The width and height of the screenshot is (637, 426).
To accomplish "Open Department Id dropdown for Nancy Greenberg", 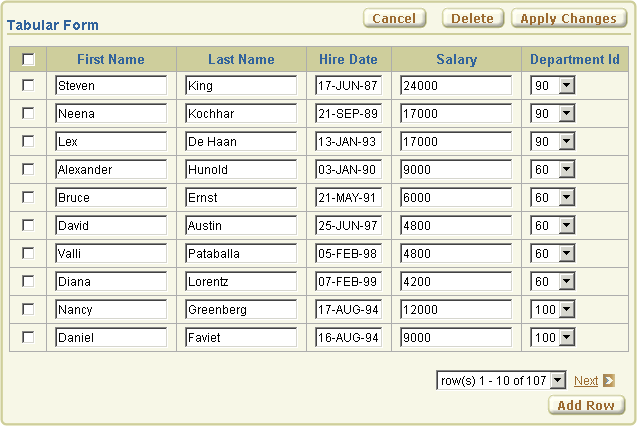I will (552, 309).
